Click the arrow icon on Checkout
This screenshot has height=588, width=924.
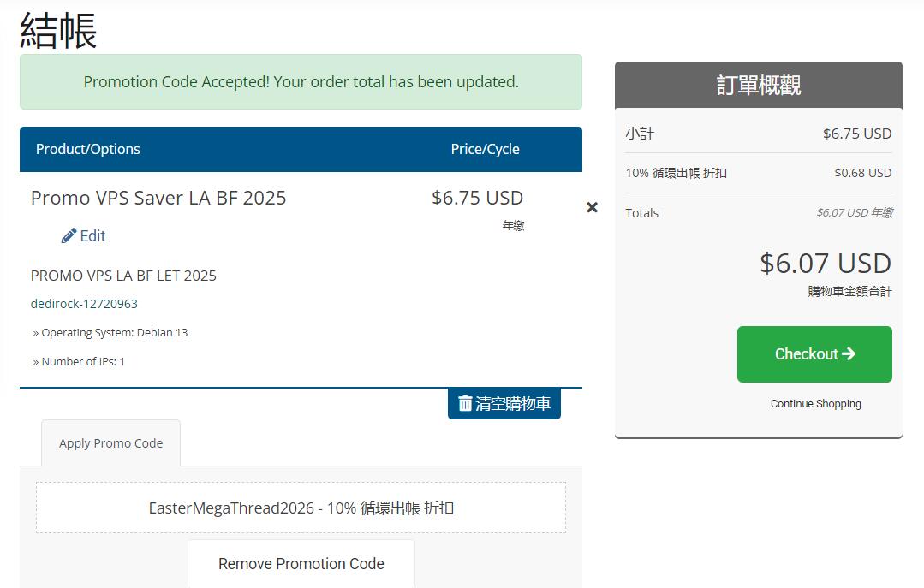[849, 353]
